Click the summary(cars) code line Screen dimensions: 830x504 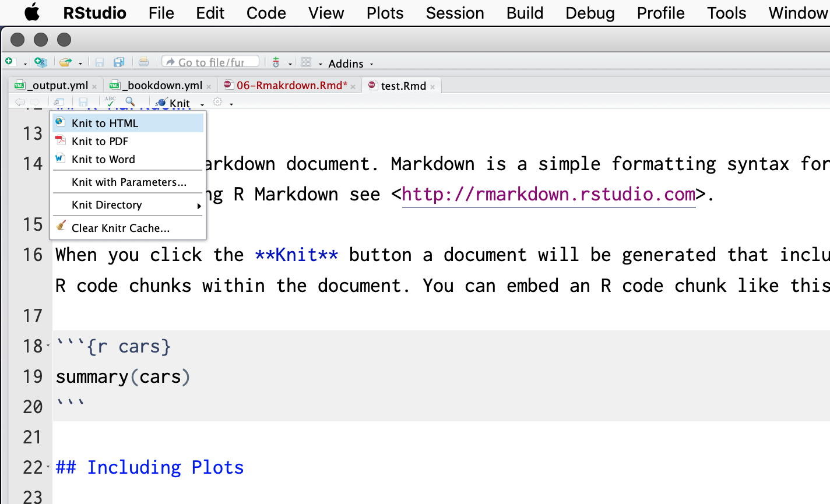click(x=123, y=377)
